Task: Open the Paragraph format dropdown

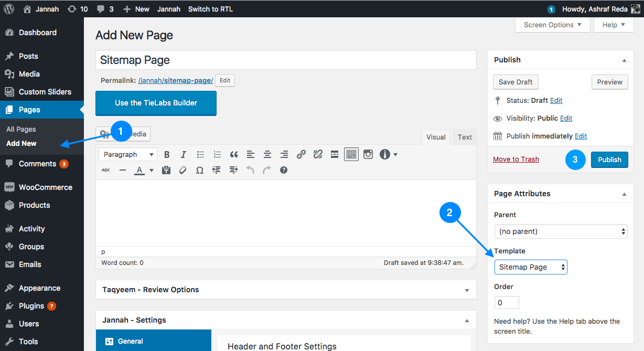Action: pyautogui.click(x=128, y=154)
